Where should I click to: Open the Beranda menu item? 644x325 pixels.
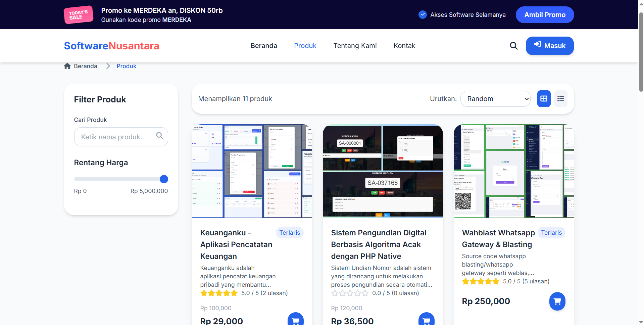(x=264, y=46)
